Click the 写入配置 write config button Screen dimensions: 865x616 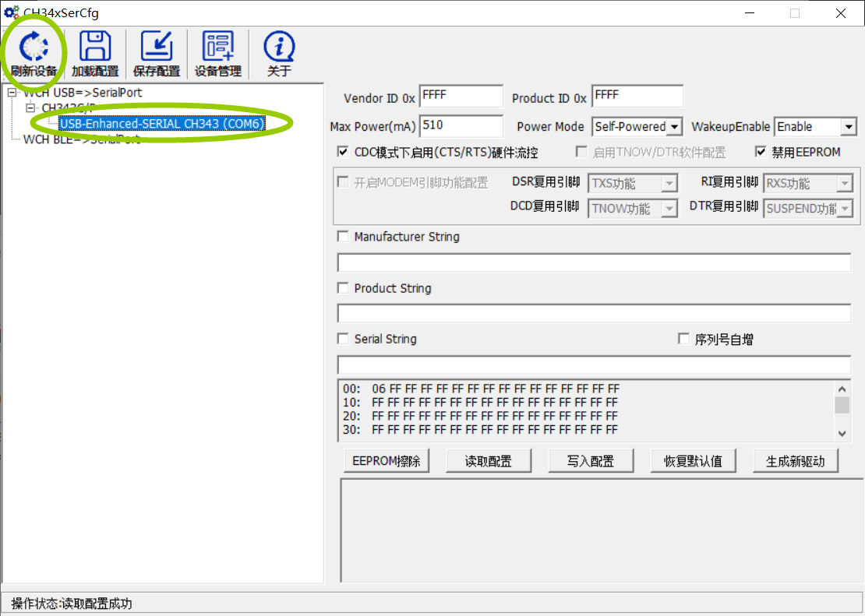(590, 461)
